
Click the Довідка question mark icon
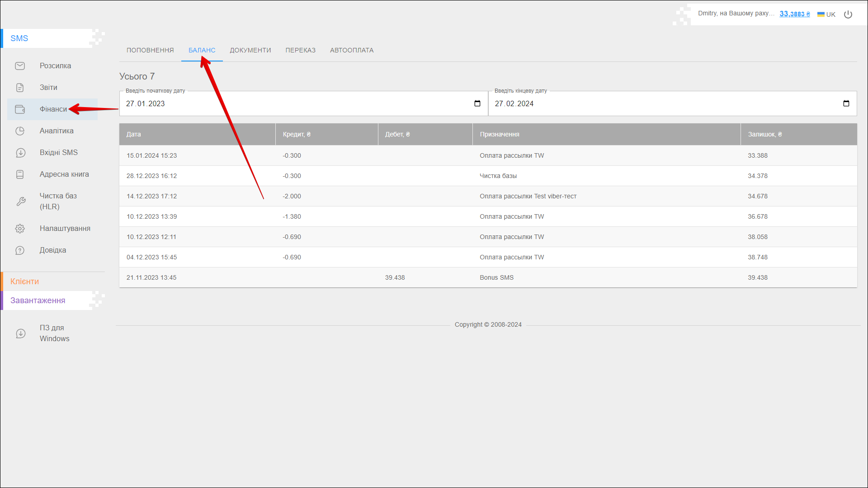tap(20, 250)
